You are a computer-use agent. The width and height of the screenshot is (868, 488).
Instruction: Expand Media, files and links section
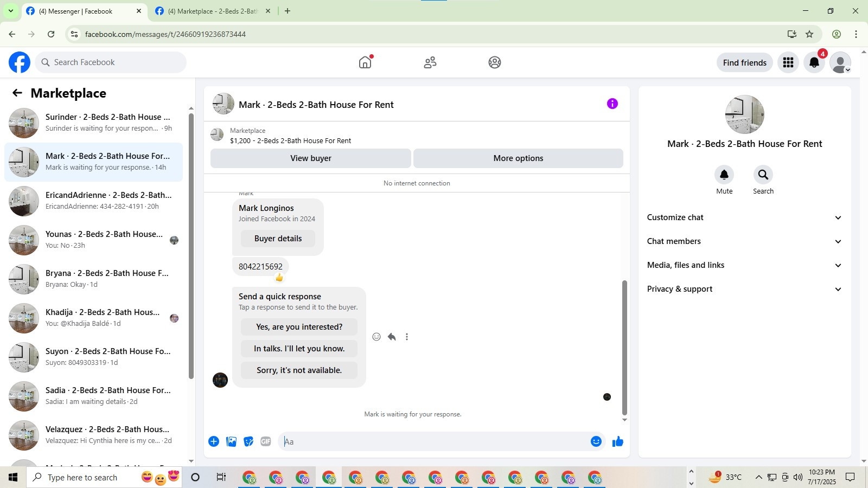[745, 265]
